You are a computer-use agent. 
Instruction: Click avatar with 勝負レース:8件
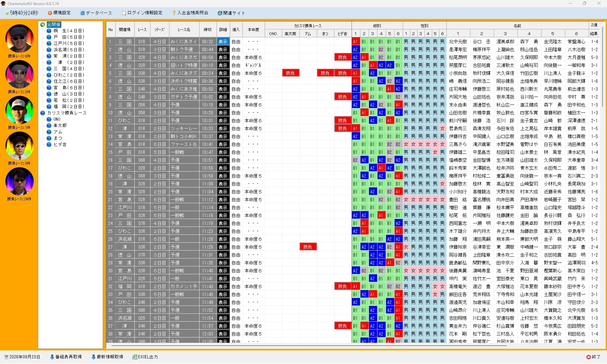[19, 39]
